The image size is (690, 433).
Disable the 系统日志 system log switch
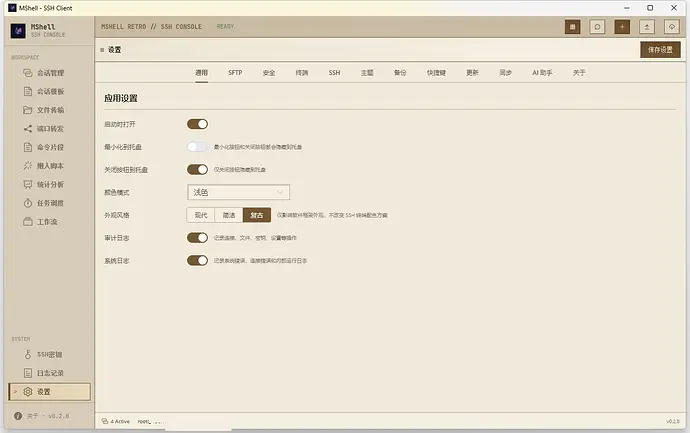tap(197, 261)
